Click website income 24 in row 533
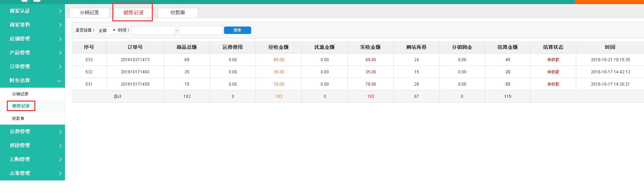The height and width of the screenshot is (194, 644). pos(417,60)
